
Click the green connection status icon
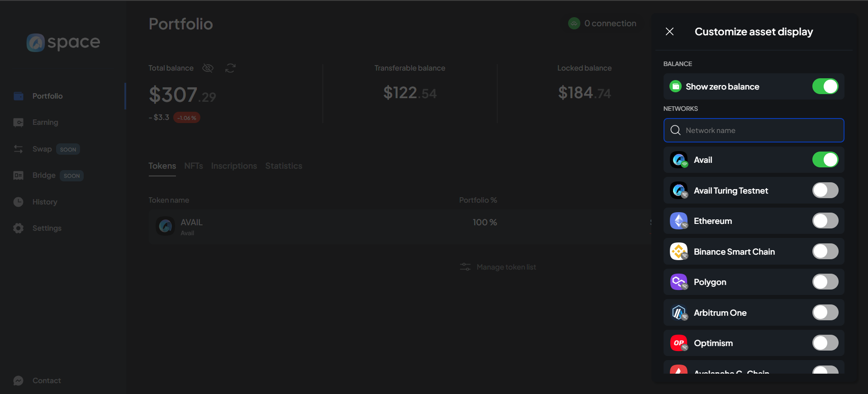(574, 24)
